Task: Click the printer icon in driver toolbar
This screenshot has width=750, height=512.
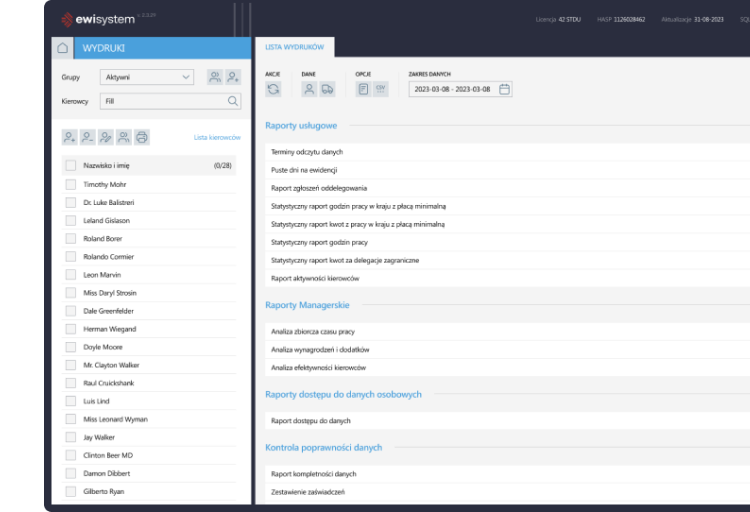Action: coord(142,137)
